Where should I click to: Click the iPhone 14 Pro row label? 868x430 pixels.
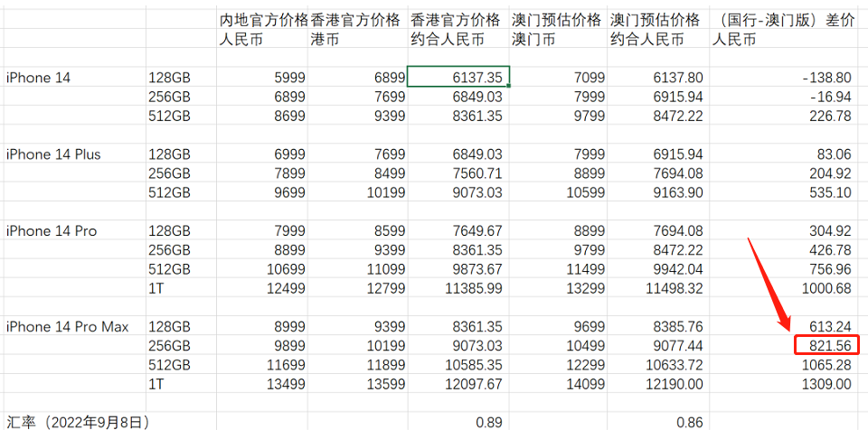pyautogui.click(x=52, y=230)
